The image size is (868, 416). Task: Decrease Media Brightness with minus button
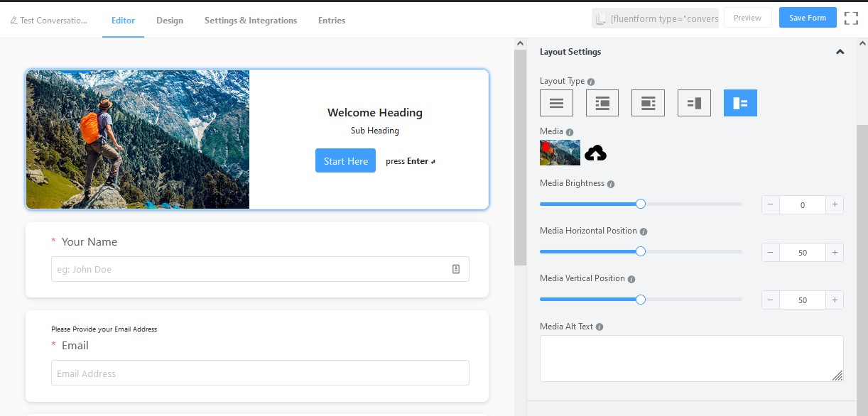click(771, 204)
